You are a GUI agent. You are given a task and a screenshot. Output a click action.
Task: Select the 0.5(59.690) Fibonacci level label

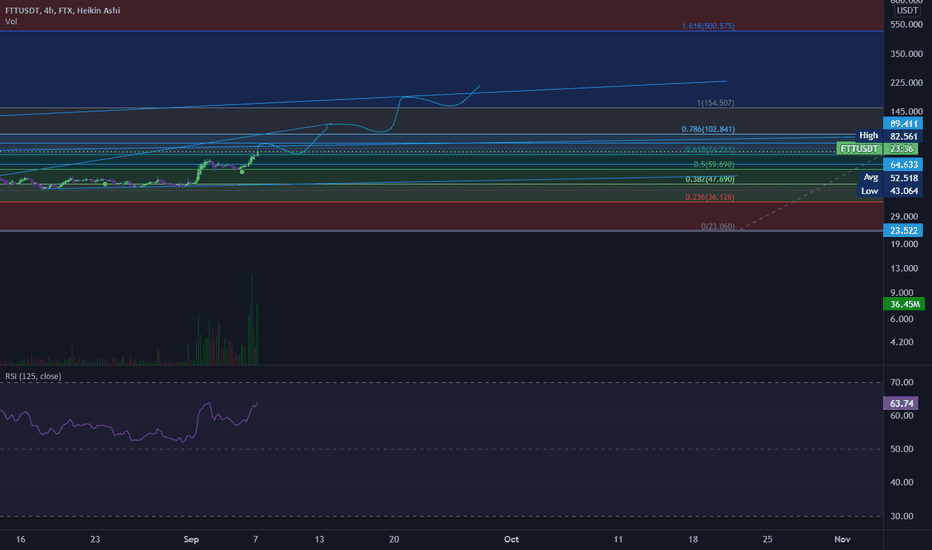[713, 164]
